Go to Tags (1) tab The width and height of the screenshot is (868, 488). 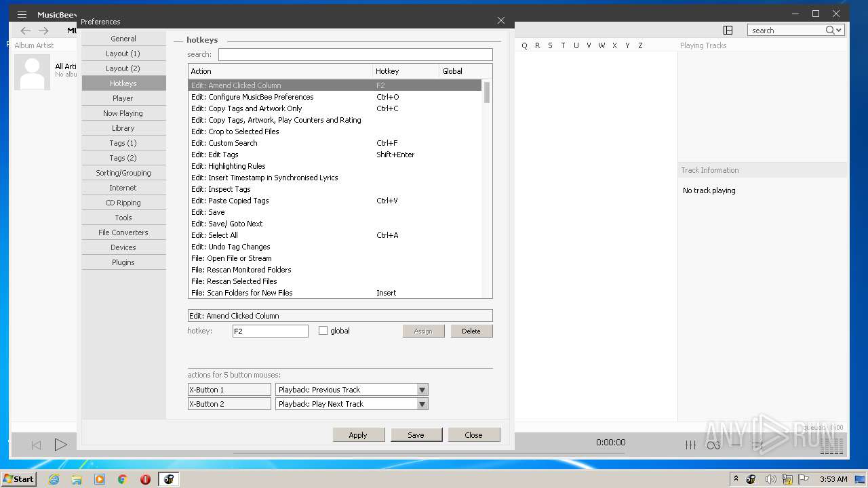[123, 143]
